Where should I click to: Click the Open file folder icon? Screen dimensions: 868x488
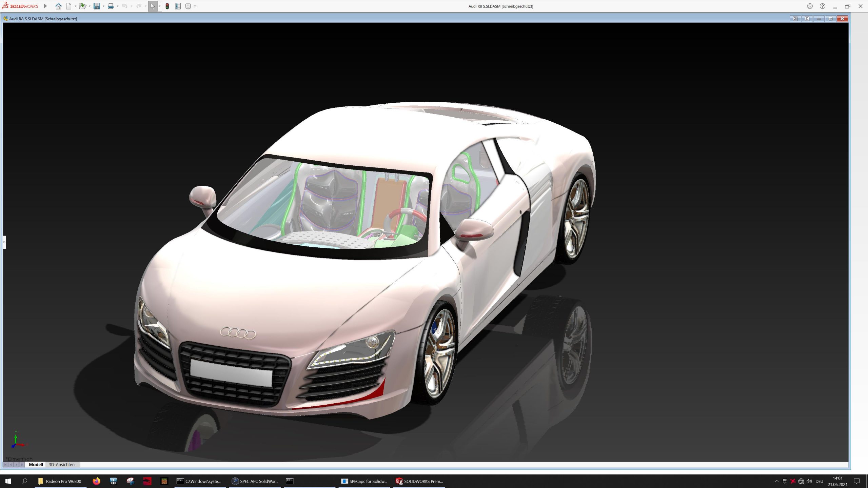click(x=82, y=6)
